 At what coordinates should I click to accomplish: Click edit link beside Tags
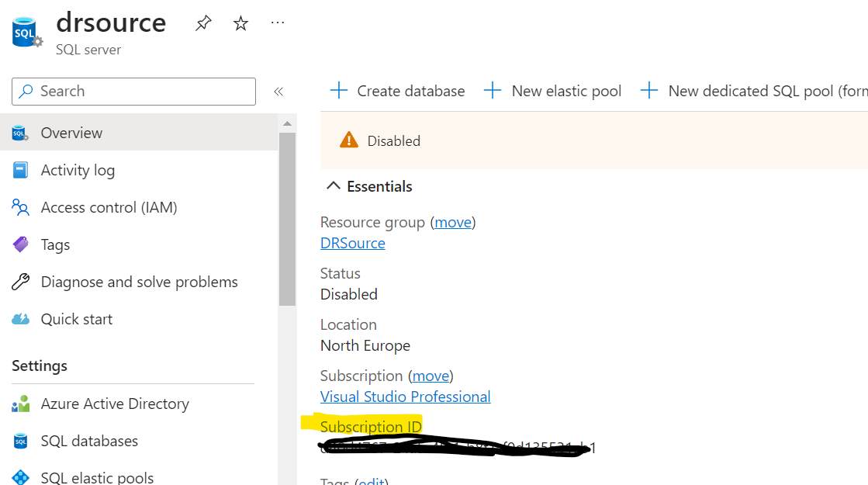(371, 481)
